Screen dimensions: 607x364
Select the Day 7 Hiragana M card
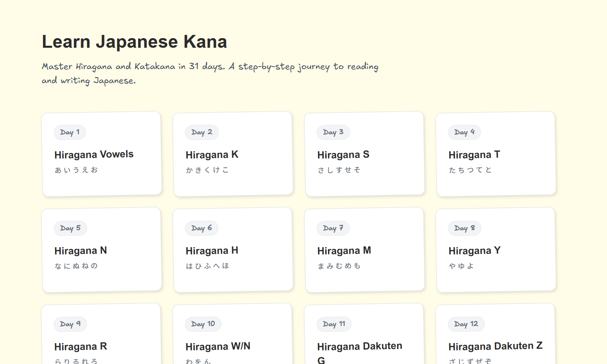[364, 249]
